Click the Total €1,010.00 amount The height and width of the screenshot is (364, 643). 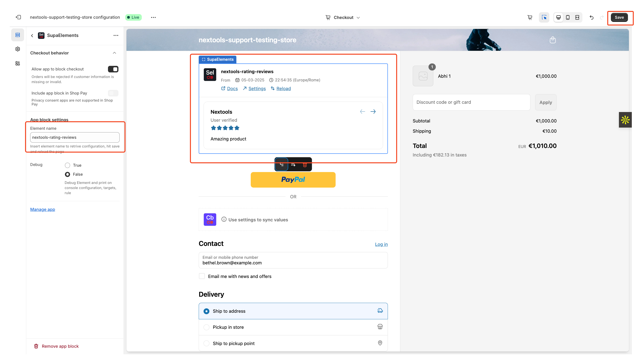pyautogui.click(x=542, y=146)
